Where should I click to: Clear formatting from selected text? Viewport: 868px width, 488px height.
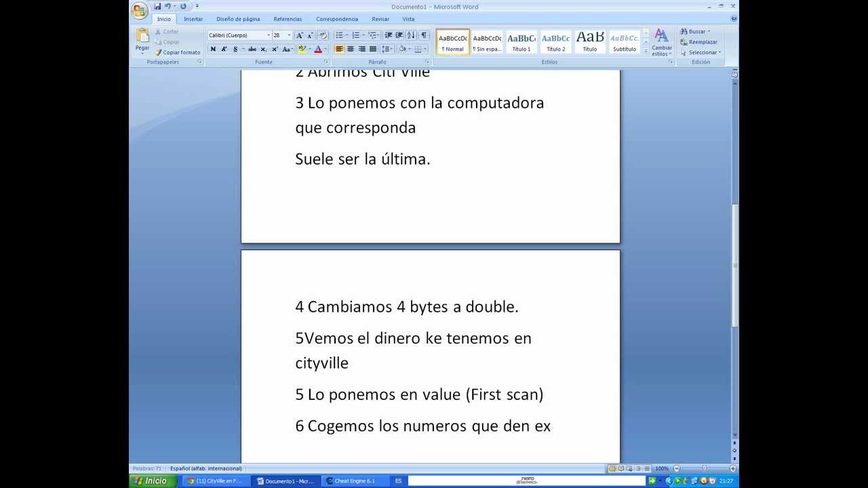coord(323,35)
